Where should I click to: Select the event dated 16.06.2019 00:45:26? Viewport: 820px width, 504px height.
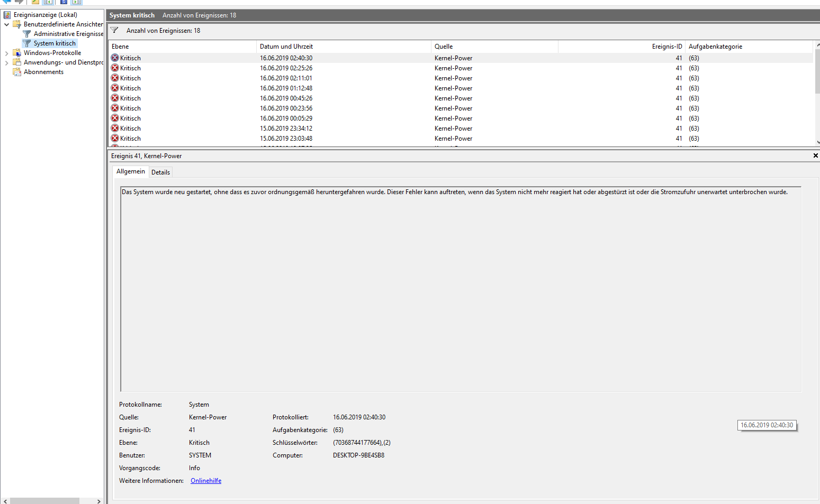(461, 98)
